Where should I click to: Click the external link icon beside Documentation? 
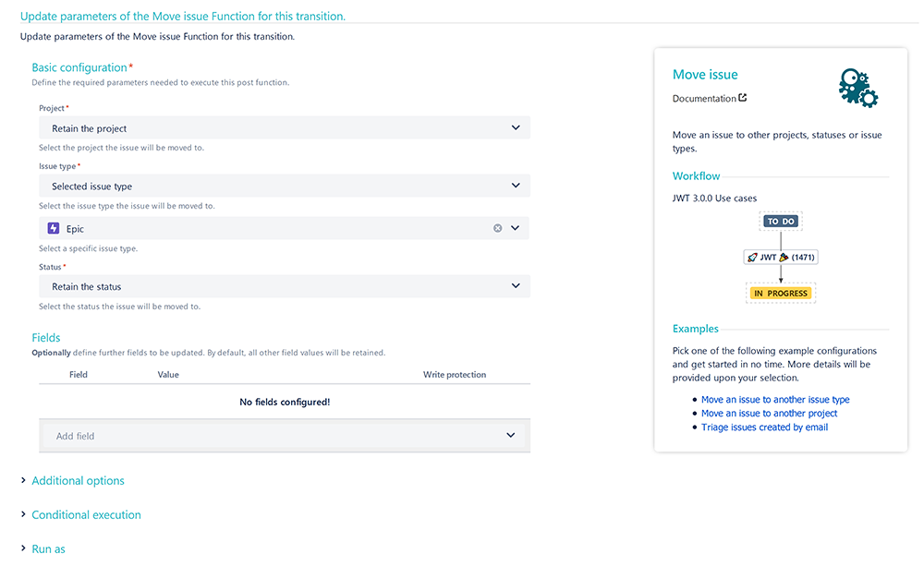tap(743, 98)
